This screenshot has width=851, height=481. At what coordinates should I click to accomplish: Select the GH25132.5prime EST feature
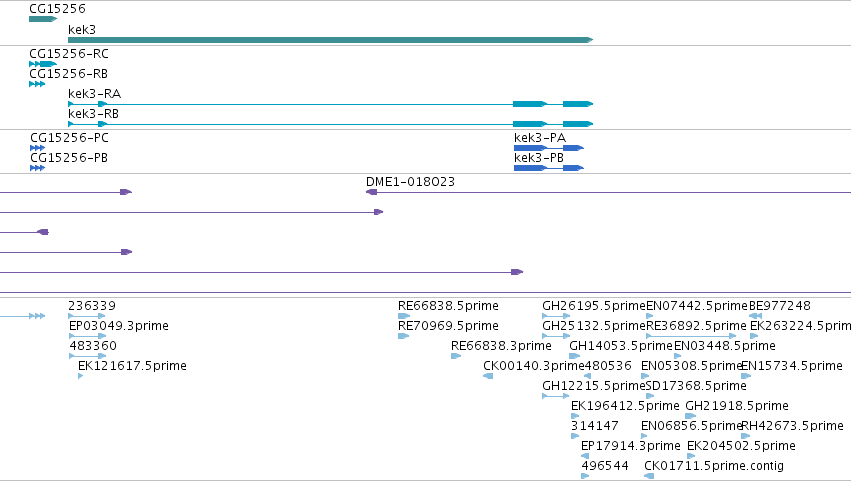(x=556, y=336)
